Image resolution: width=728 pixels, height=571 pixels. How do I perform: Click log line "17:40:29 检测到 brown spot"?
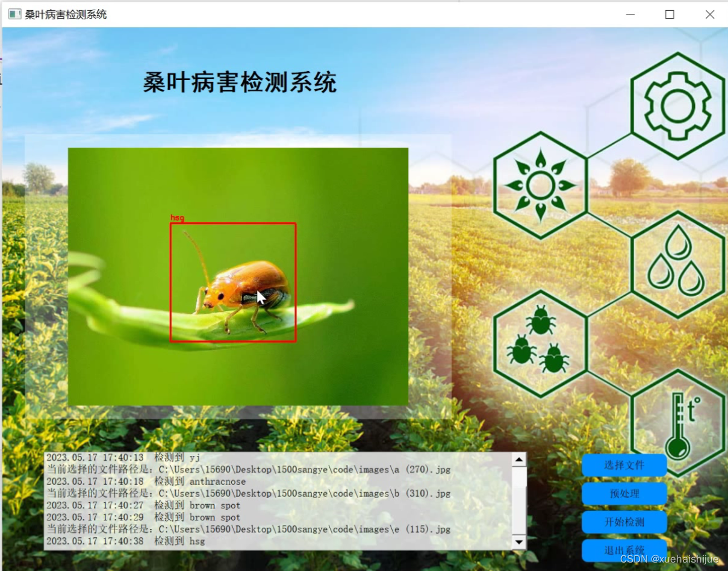143,517
